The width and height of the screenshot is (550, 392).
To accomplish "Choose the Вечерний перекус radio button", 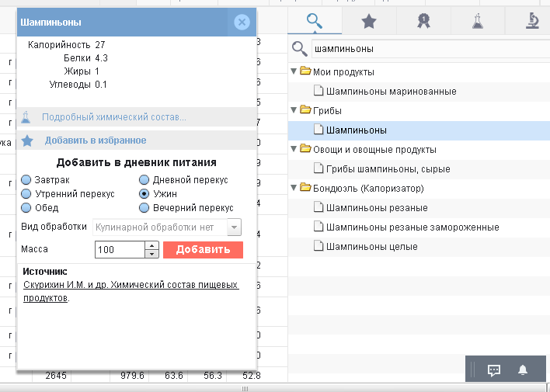I will point(144,208).
